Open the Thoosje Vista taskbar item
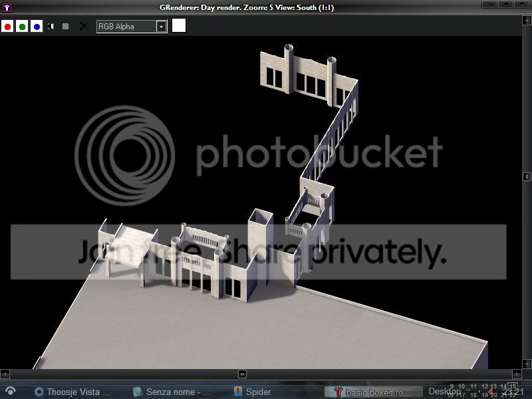 pos(72,392)
